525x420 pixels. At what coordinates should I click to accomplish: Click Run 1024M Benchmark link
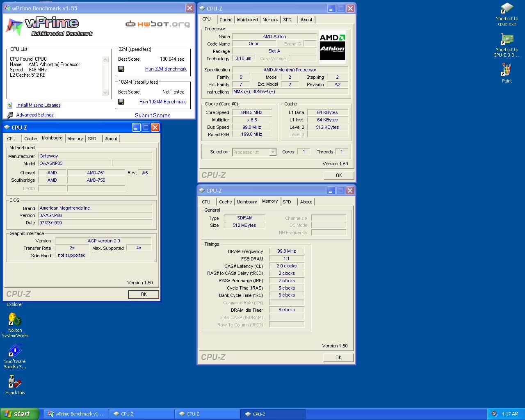point(162,102)
